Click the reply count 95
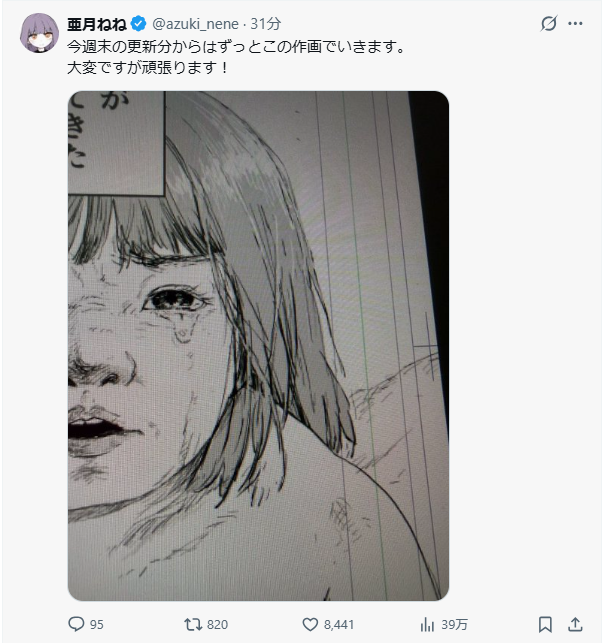605x643 pixels. click(97, 624)
